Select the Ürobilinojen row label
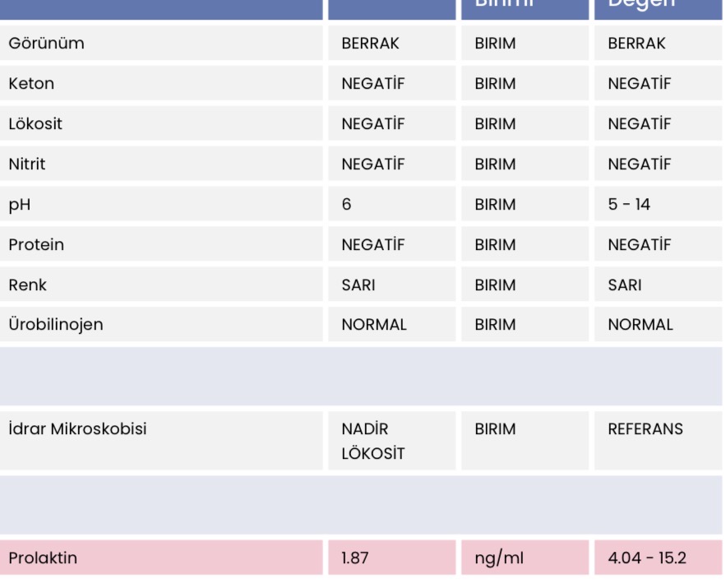This screenshot has width=726, height=588. (56, 325)
